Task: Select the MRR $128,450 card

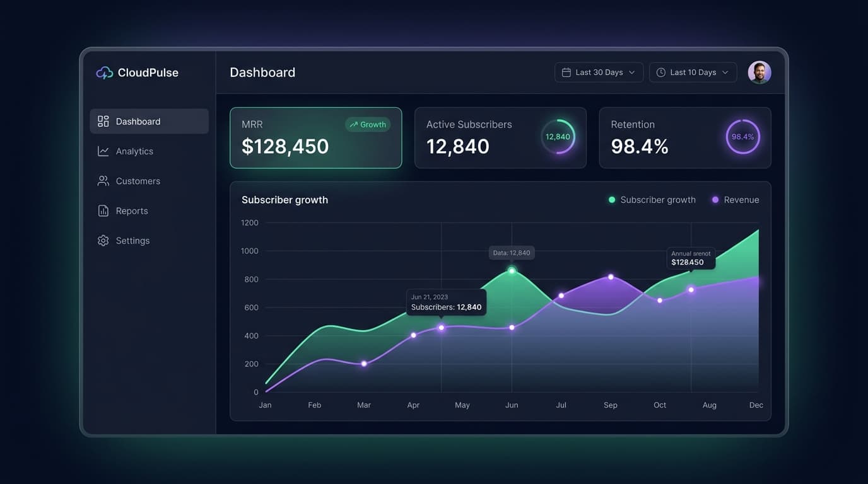Action: [315, 138]
